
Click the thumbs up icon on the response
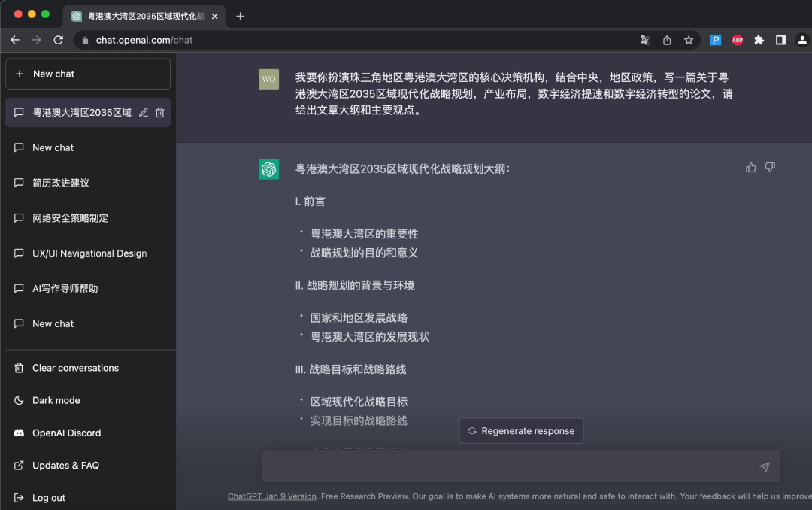750,168
